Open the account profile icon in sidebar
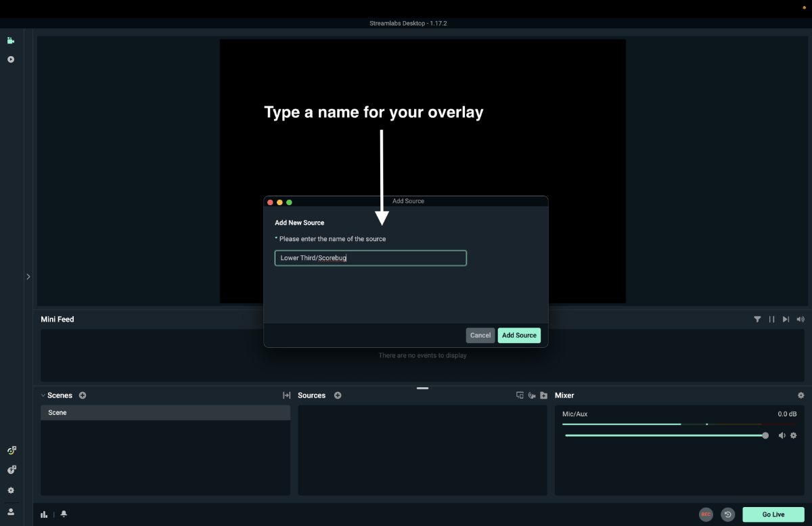This screenshot has width=812, height=526. 11,512
